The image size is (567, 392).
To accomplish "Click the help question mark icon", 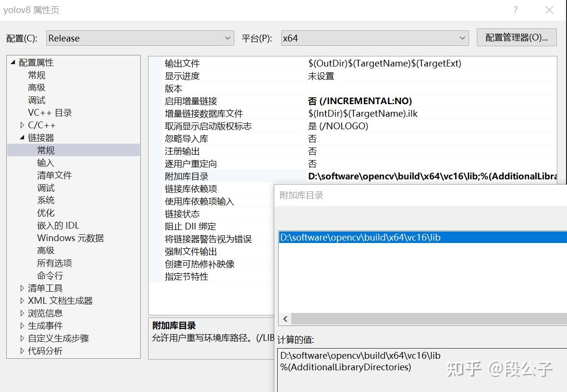I will pyautogui.click(x=515, y=10).
